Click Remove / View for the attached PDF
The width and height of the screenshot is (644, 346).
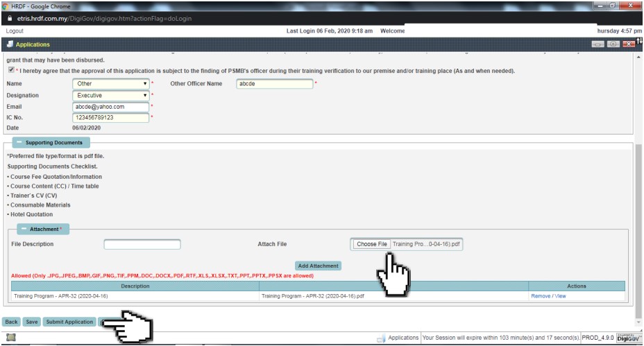(x=548, y=296)
